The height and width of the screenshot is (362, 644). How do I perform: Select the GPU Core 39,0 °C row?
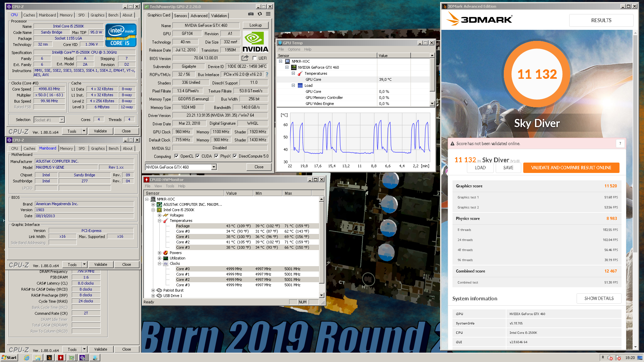353,79
